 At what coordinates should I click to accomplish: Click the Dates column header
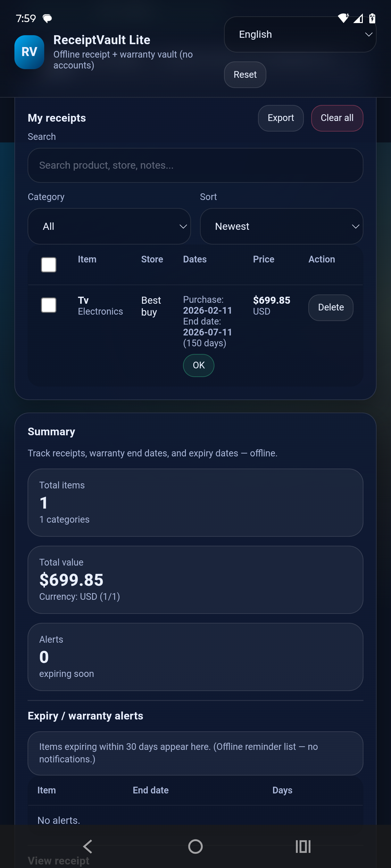[195, 259]
